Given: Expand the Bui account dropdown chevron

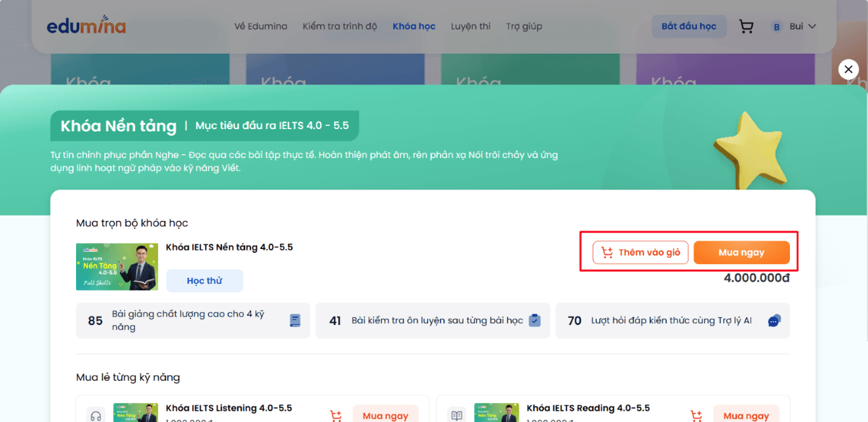Looking at the screenshot, I should click(812, 27).
